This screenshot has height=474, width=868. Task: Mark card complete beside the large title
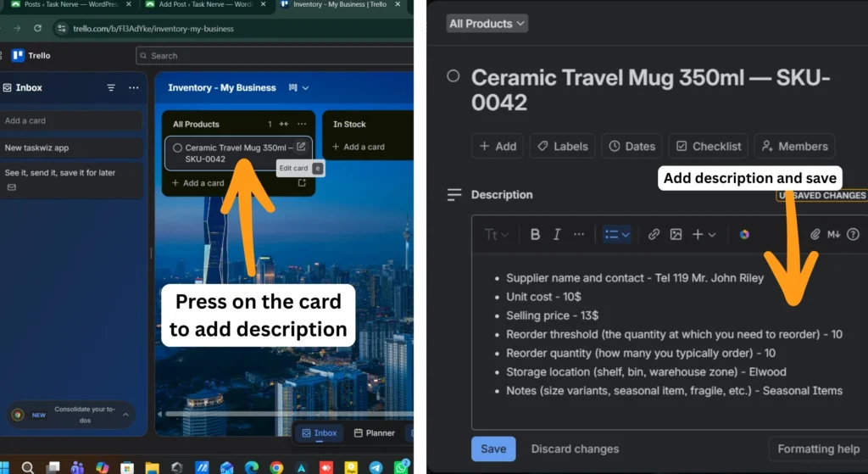(453, 75)
